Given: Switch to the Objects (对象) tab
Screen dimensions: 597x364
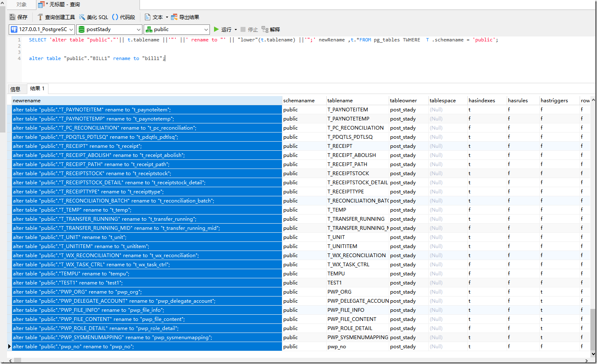Looking at the screenshot, I should [22, 5].
